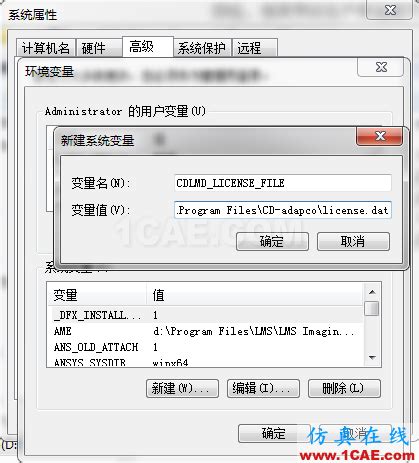
Task: Click the 编辑(I)... button
Action: pyautogui.click(x=263, y=388)
